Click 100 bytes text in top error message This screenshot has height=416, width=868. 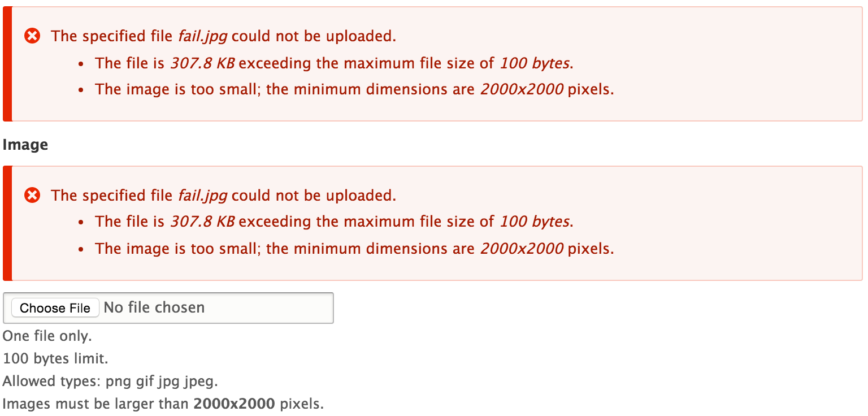click(x=535, y=63)
